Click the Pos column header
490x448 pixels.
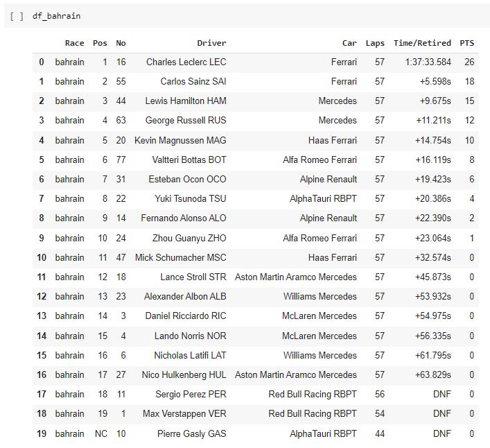[100, 43]
